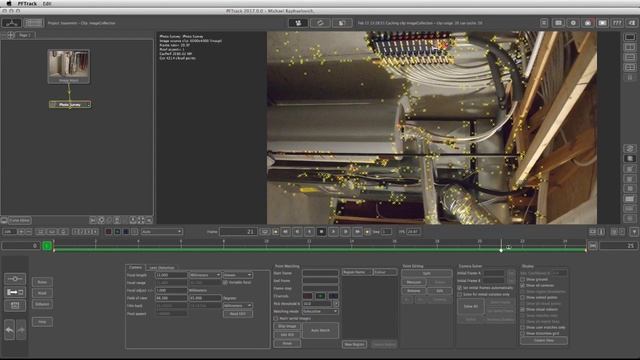Toggle the red channel swatch in Point Matching
Viewport: 640px width, 360px height.
307,296
